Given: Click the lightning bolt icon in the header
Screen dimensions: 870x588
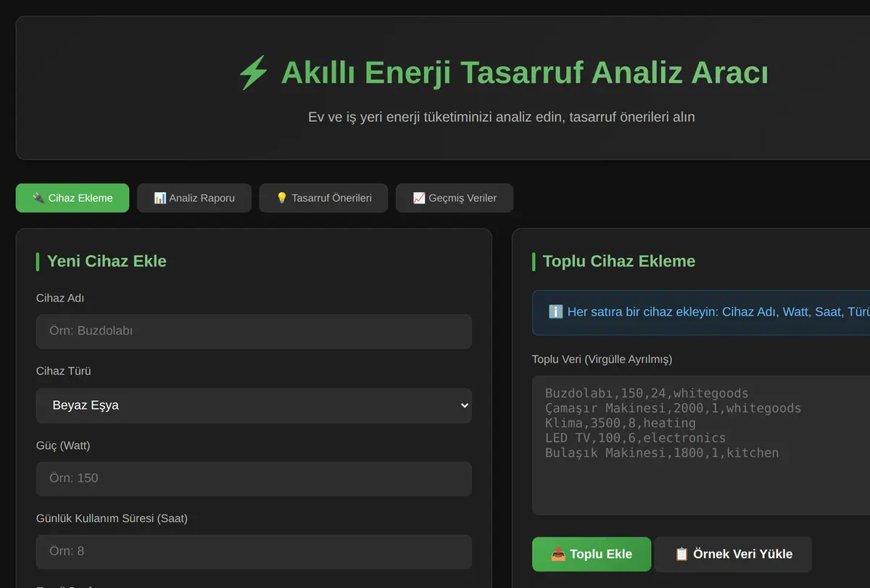Looking at the screenshot, I should click(254, 73).
